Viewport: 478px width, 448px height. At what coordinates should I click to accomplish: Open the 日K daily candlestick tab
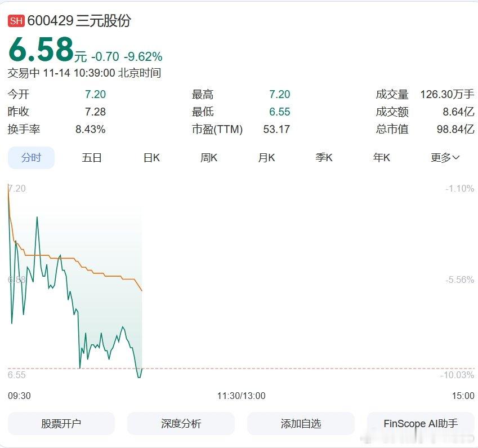click(151, 158)
